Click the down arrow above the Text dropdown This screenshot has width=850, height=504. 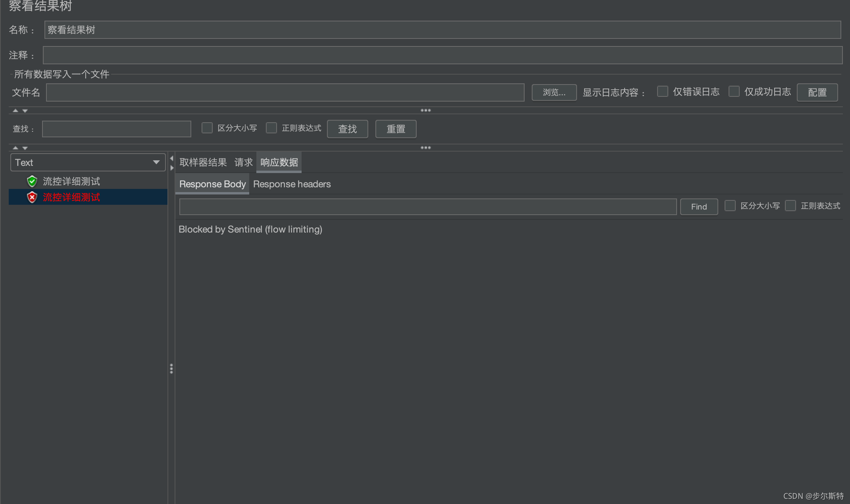tap(25, 148)
